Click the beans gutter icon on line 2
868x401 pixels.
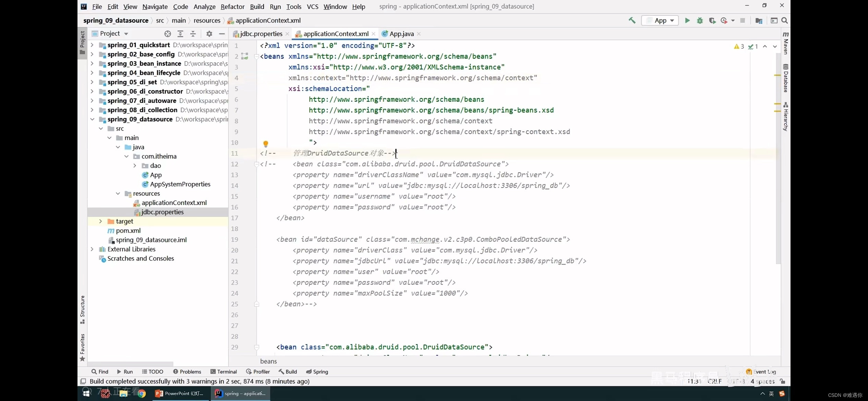(x=244, y=56)
